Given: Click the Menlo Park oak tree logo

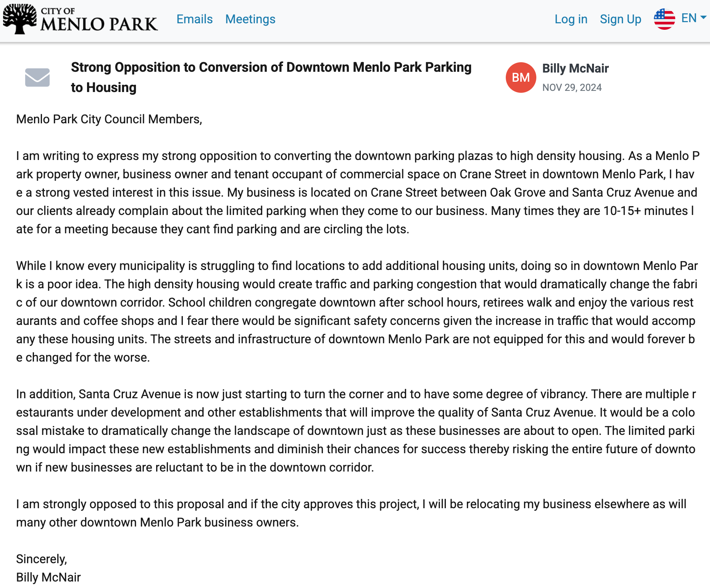Looking at the screenshot, I should (x=20, y=19).
